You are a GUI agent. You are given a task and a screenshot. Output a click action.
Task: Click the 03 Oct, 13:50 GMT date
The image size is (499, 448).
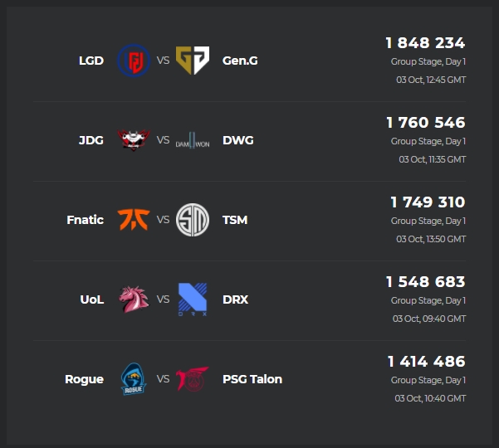(431, 239)
